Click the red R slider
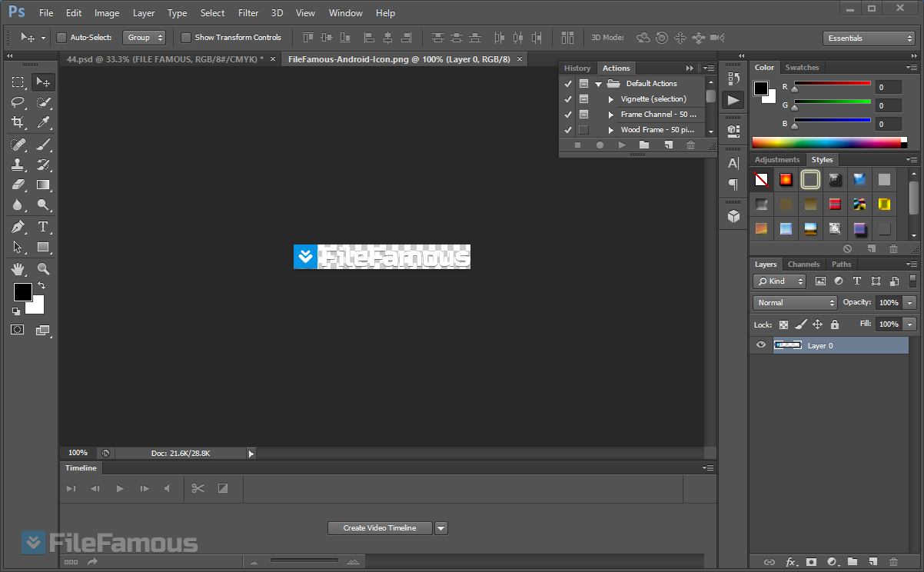924x572 pixels. pyautogui.click(x=832, y=84)
